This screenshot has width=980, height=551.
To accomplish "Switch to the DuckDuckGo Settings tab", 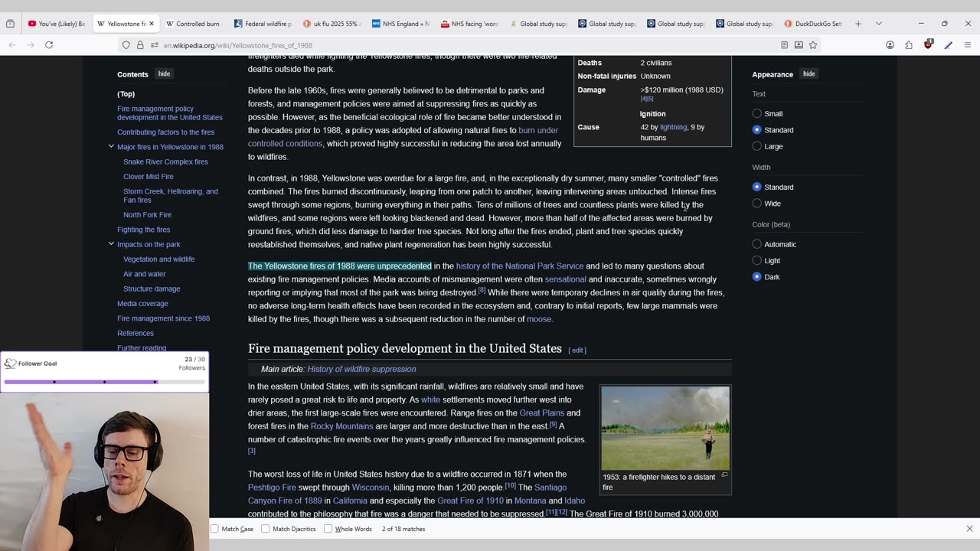I will tap(813, 24).
